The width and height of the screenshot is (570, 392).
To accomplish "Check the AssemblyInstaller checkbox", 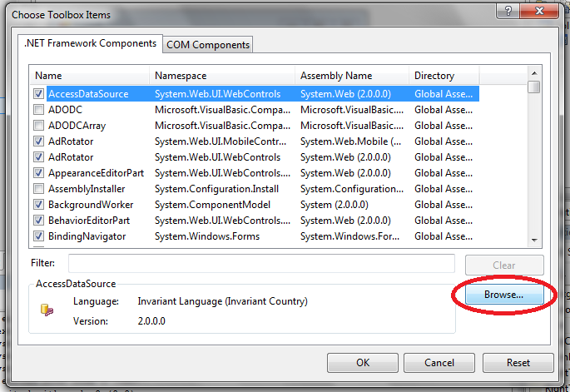I will [38, 189].
